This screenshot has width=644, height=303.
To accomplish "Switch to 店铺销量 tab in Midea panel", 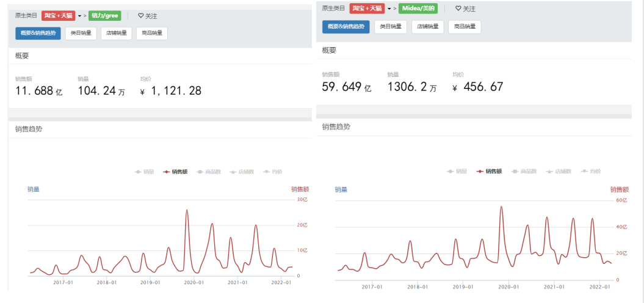I will coord(427,27).
